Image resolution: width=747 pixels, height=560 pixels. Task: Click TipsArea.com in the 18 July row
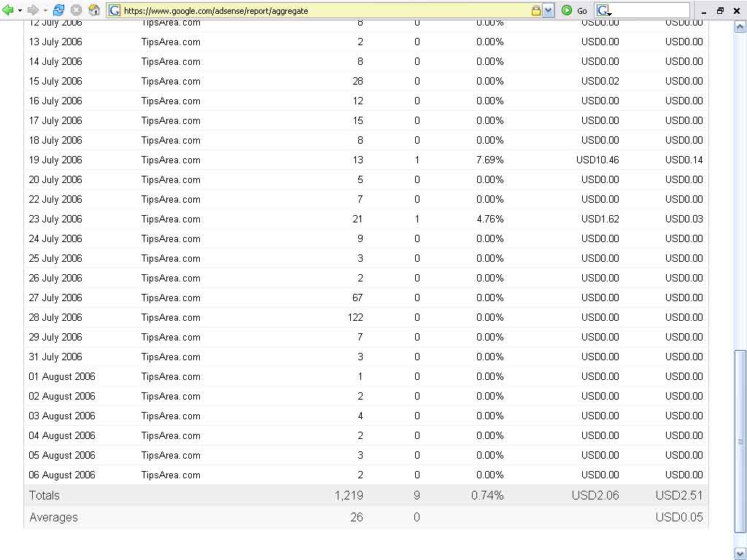pos(171,141)
